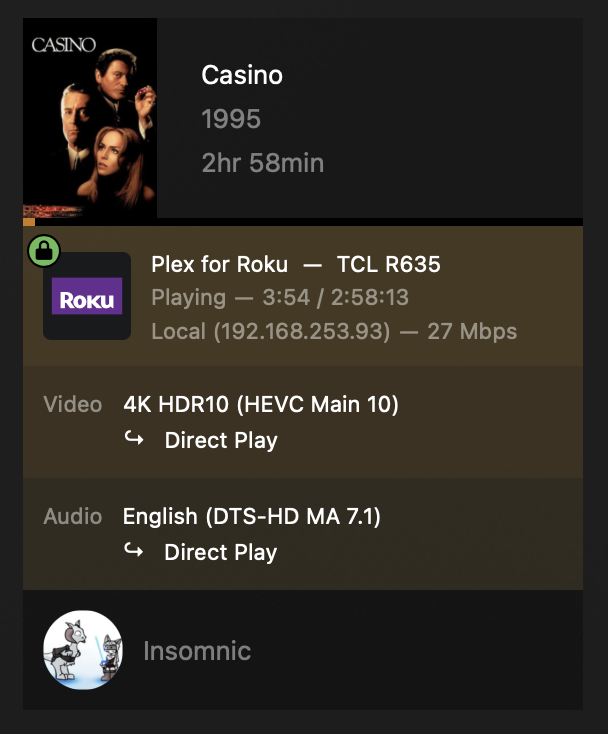Screen dimensions: 608x734
Task: Open the Insomnic user avatar
Action: (x=83, y=650)
